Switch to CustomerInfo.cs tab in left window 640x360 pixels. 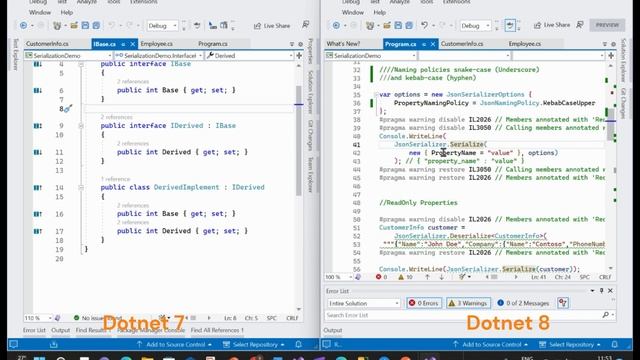tap(47, 44)
